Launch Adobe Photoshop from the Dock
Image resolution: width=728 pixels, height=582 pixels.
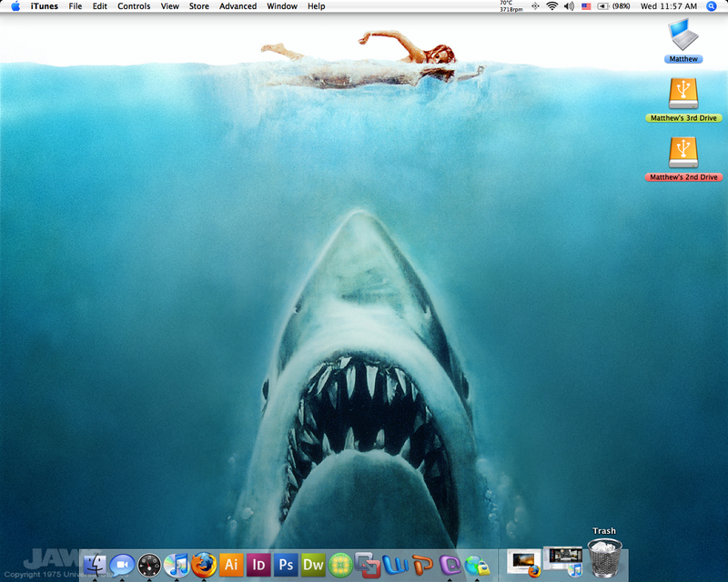click(286, 565)
